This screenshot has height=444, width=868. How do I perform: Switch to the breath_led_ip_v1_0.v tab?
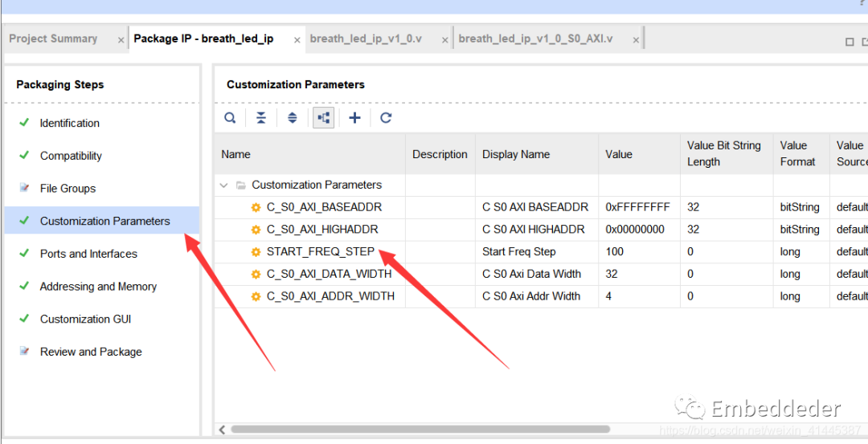pos(366,39)
